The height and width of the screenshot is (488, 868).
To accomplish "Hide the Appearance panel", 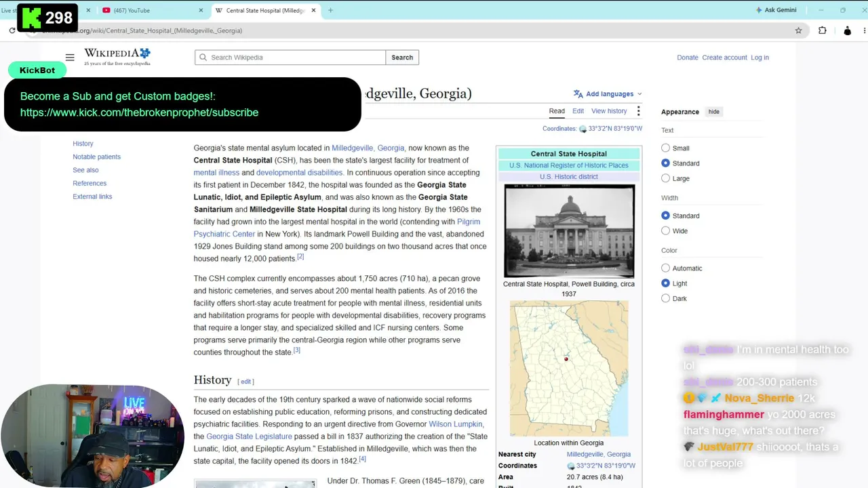I will tap(713, 112).
